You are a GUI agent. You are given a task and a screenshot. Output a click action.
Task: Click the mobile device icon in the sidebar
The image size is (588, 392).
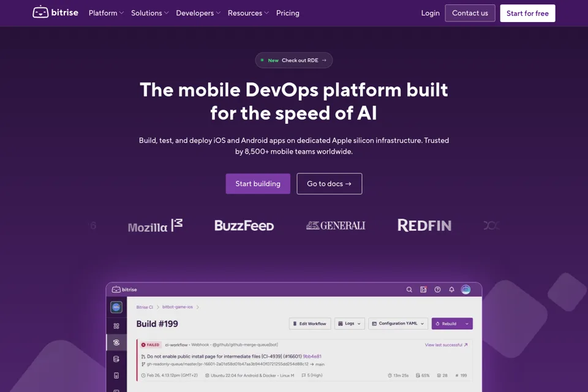point(116,375)
